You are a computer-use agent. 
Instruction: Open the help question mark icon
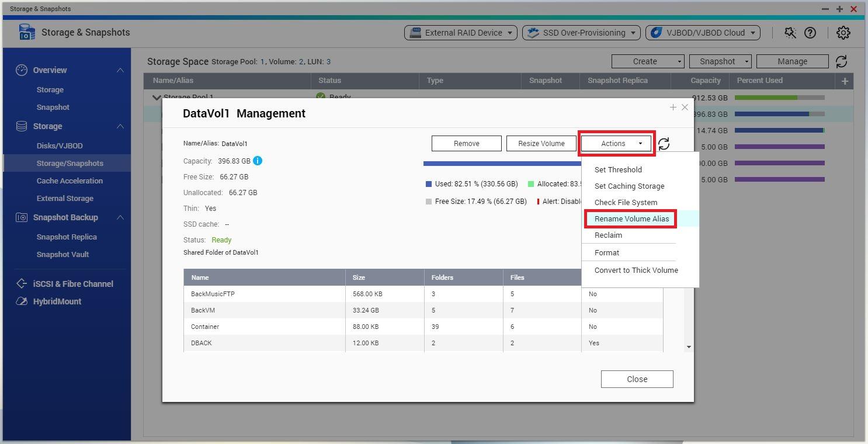click(x=810, y=33)
